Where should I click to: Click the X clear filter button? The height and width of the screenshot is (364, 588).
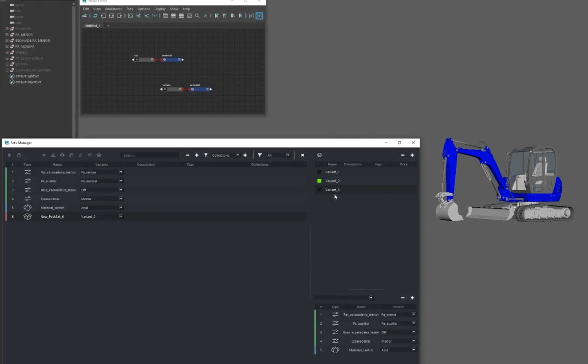(x=303, y=155)
